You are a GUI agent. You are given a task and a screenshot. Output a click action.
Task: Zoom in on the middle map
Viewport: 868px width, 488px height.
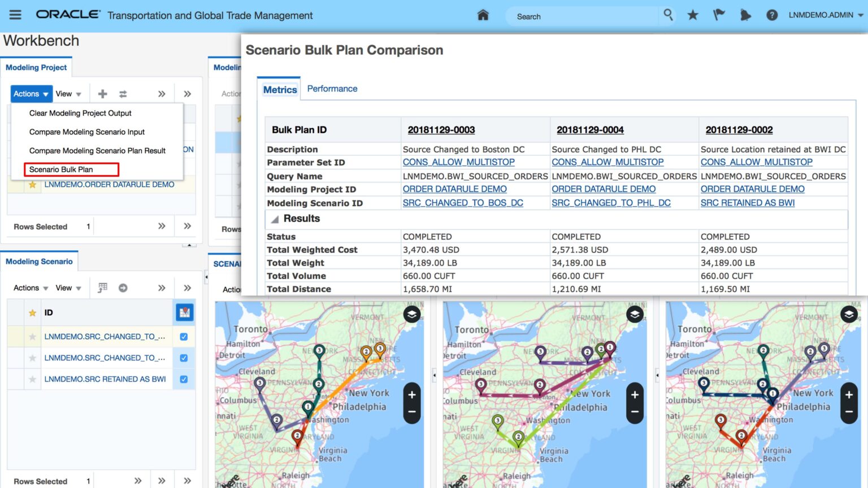[x=634, y=394]
